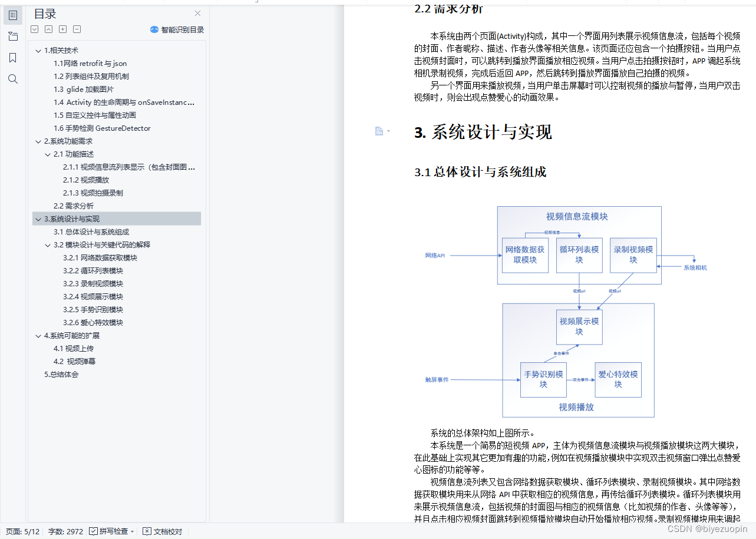Click the up-arrow button under 目录

point(49,29)
